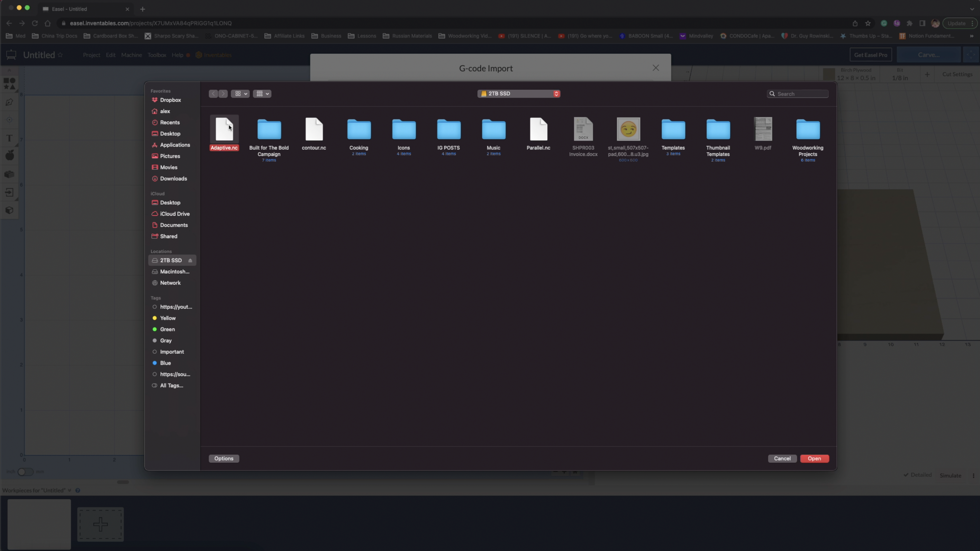
Task: Open the Project menu
Action: pyautogui.click(x=91, y=55)
